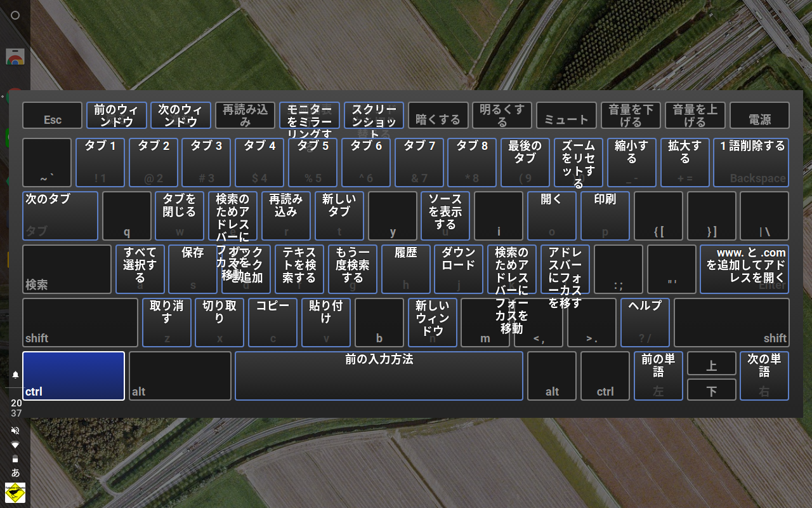Open the launcher circle icon
Image resolution: width=812 pixels, height=508 pixels.
tap(15, 15)
